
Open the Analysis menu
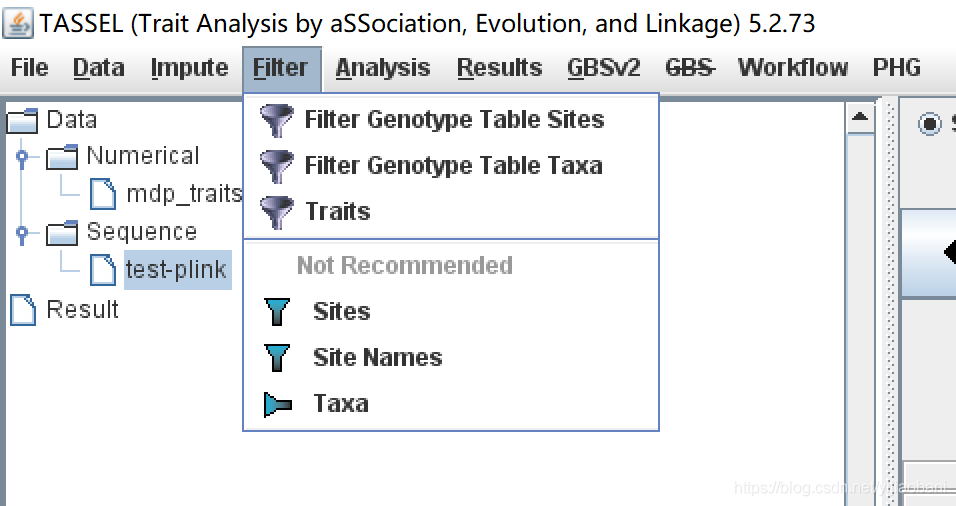pyautogui.click(x=382, y=68)
